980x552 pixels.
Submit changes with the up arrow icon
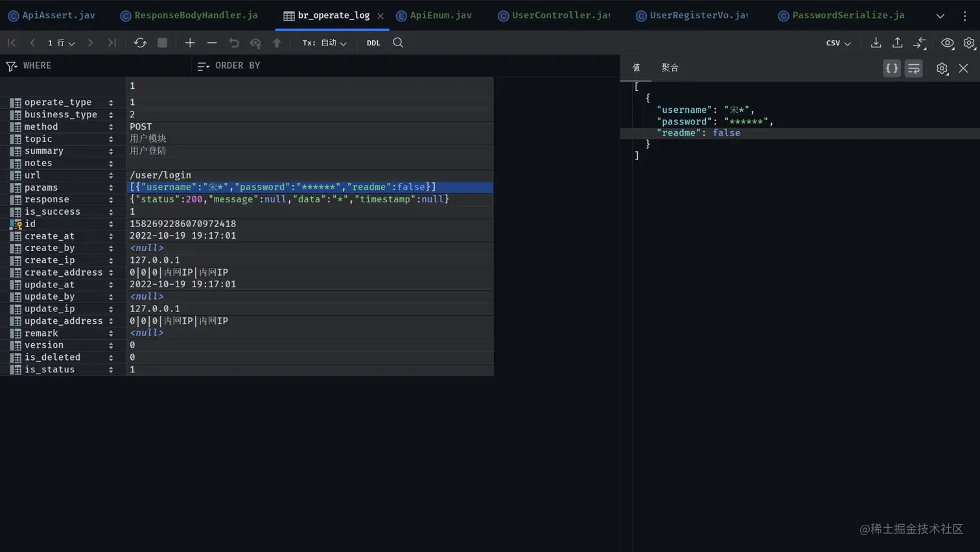[277, 43]
